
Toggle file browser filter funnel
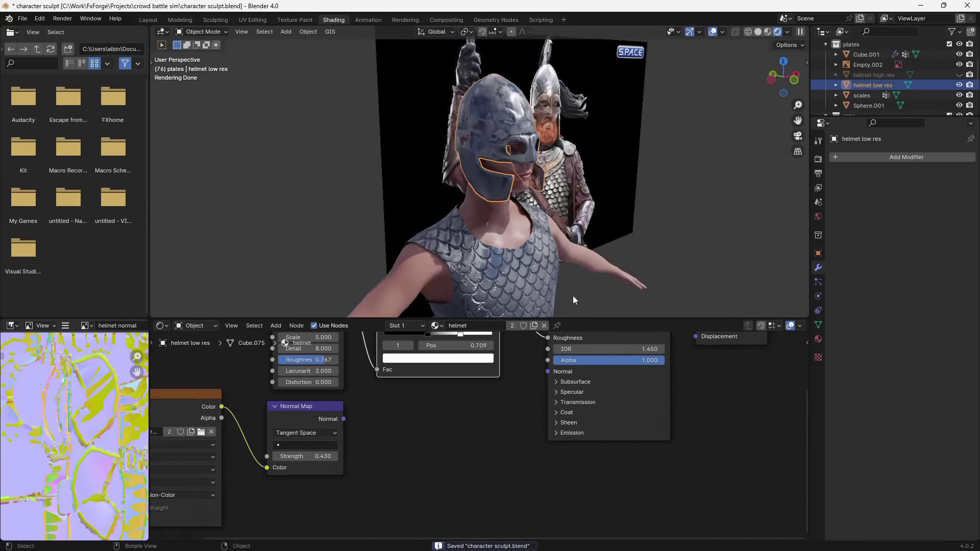(125, 63)
